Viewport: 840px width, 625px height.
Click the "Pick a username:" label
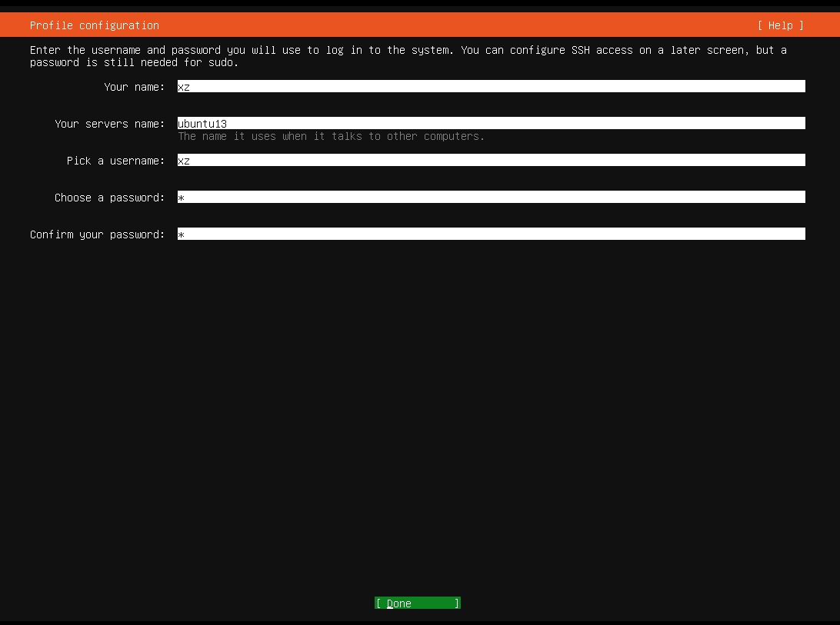[115, 161]
